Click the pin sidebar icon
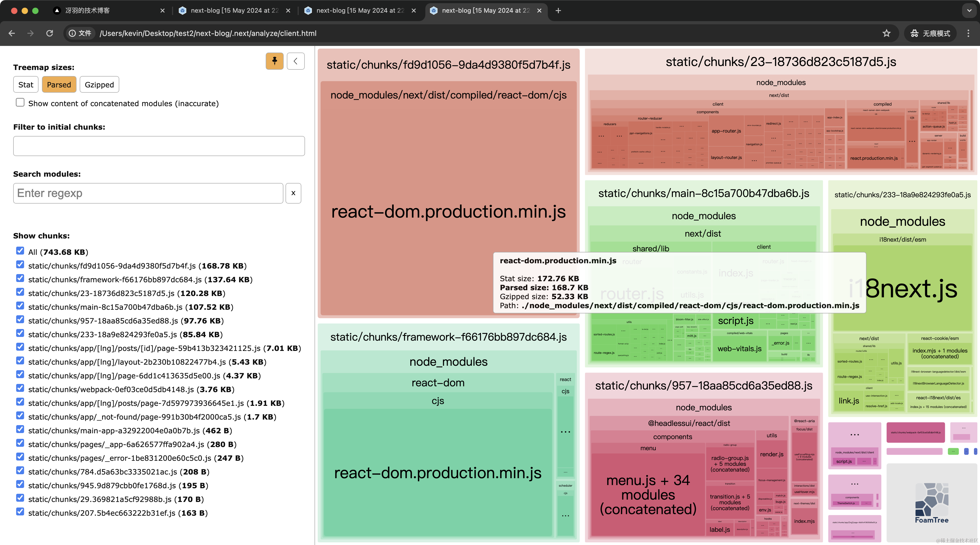 coord(274,61)
